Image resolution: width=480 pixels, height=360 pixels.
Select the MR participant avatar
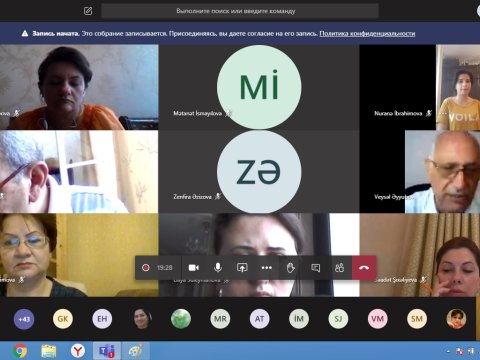click(x=220, y=319)
